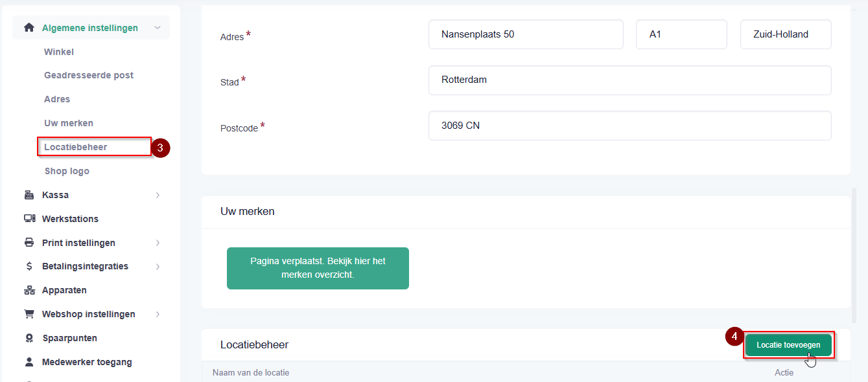Click the Apparaten network icon
This screenshot has width=868, height=382.
(x=29, y=290)
